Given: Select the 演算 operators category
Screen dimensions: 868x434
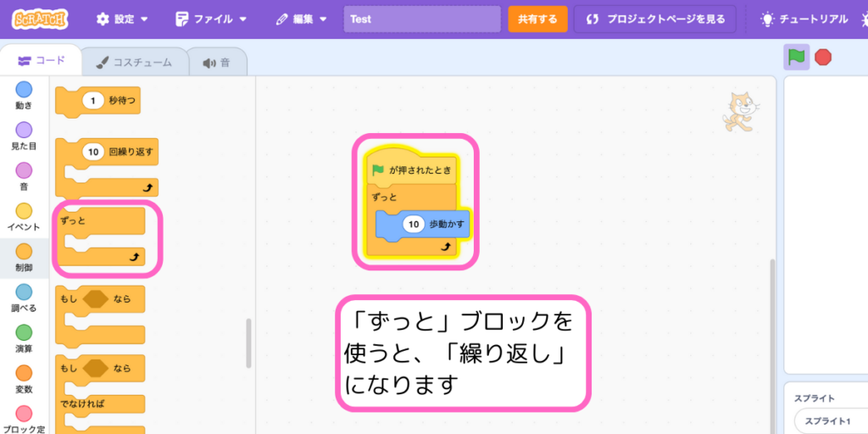Looking at the screenshot, I should (x=24, y=339).
